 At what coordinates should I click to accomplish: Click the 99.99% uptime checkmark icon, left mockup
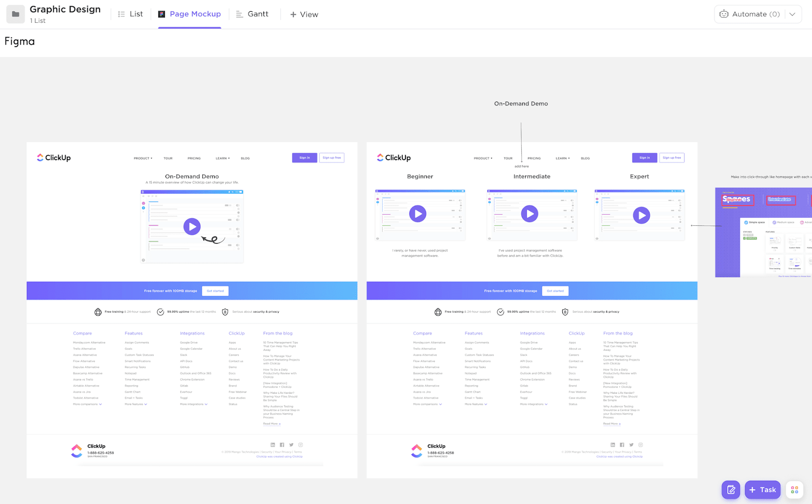(x=160, y=312)
